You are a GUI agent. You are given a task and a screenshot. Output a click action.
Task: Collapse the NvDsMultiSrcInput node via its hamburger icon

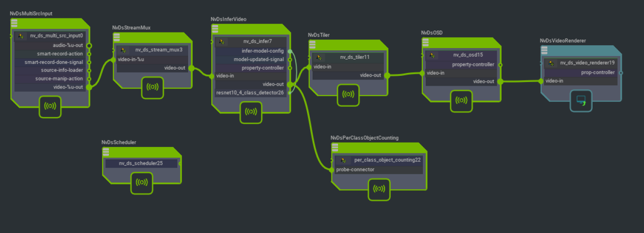click(x=15, y=24)
